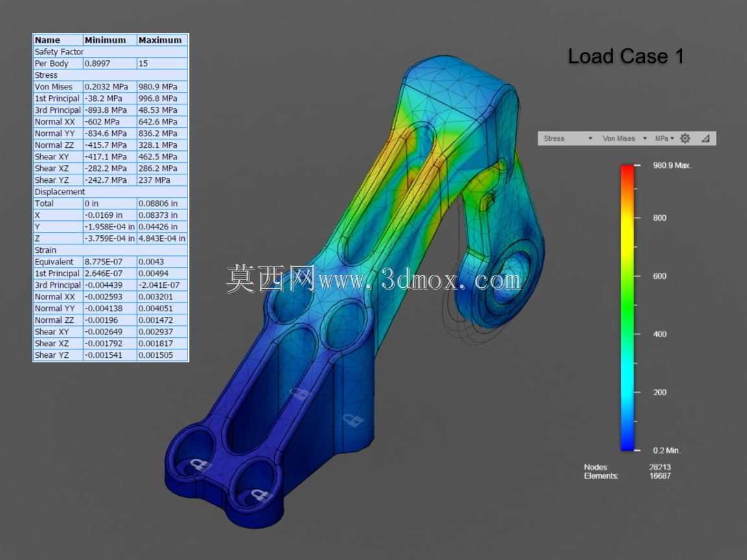Open the Von Mises component dropdown
The height and width of the screenshot is (560, 747).
coord(624,139)
